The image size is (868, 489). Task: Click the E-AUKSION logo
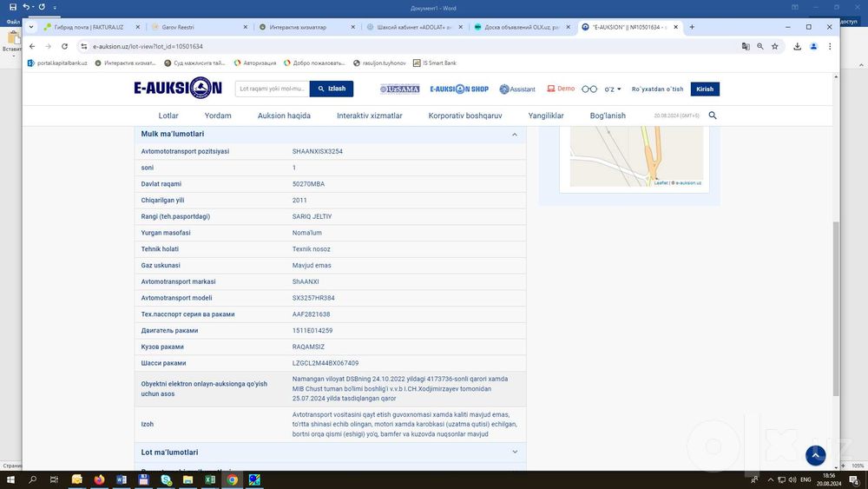[x=178, y=88]
